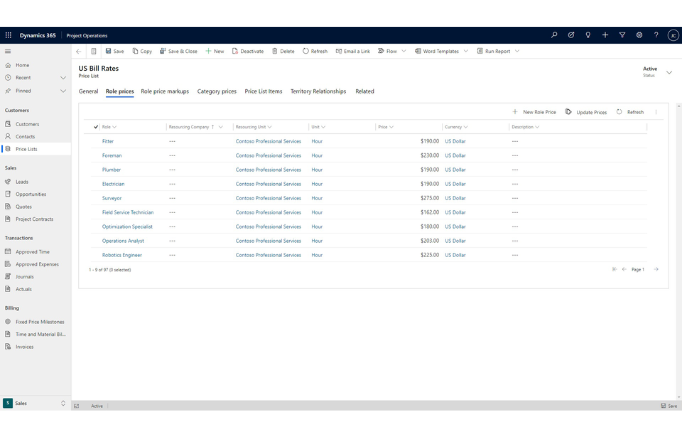Open the Related tab

[x=364, y=91]
